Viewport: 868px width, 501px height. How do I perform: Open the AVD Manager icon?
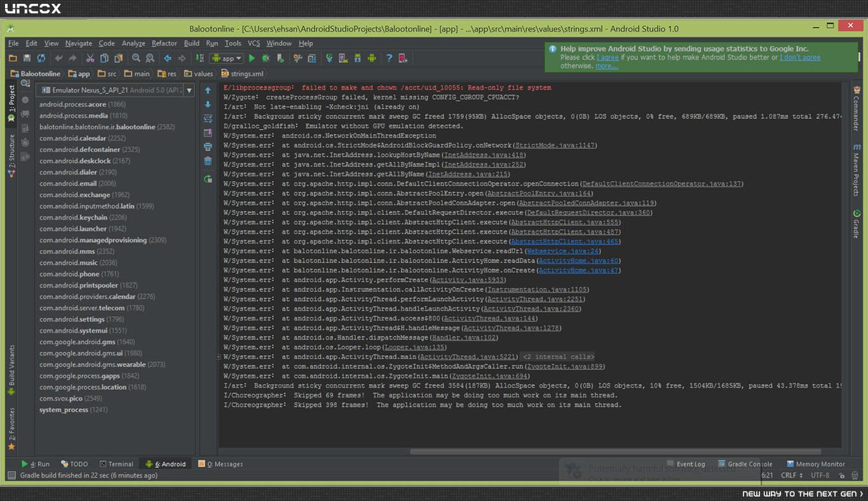(x=343, y=58)
